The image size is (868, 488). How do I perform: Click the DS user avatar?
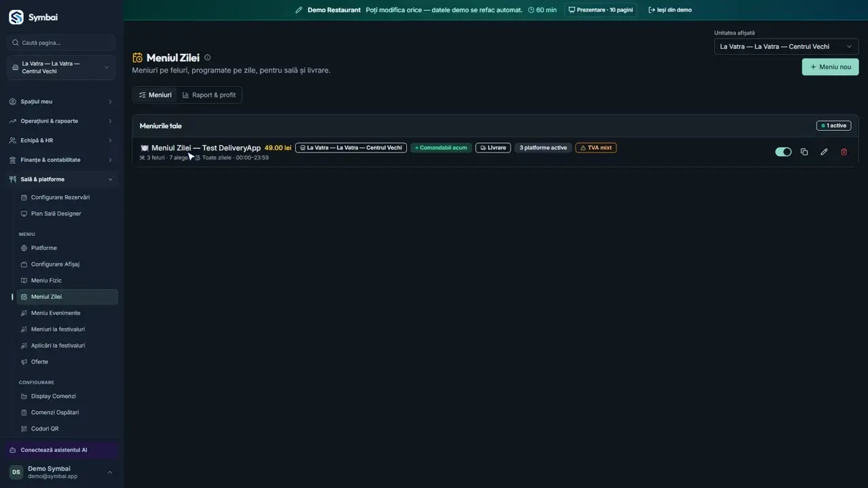16,472
